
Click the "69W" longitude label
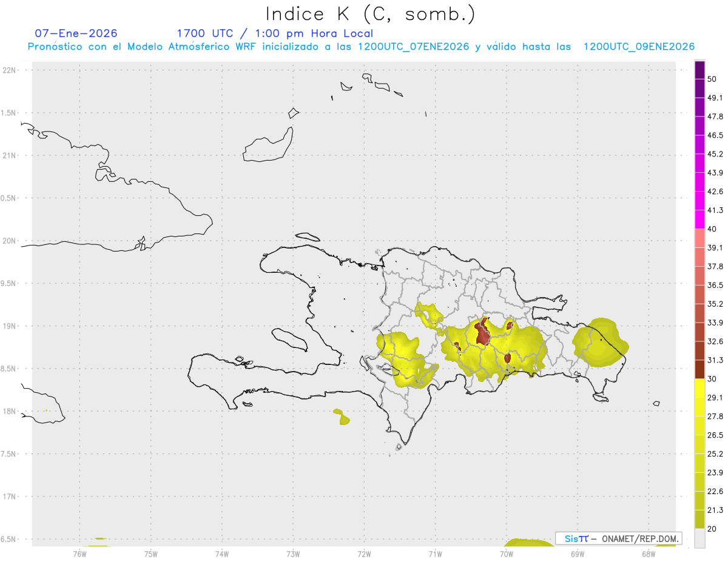(x=578, y=554)
